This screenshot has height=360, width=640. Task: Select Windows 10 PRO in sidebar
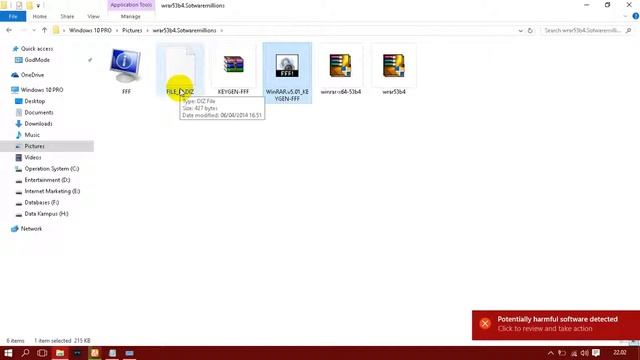tap(42, 90)
